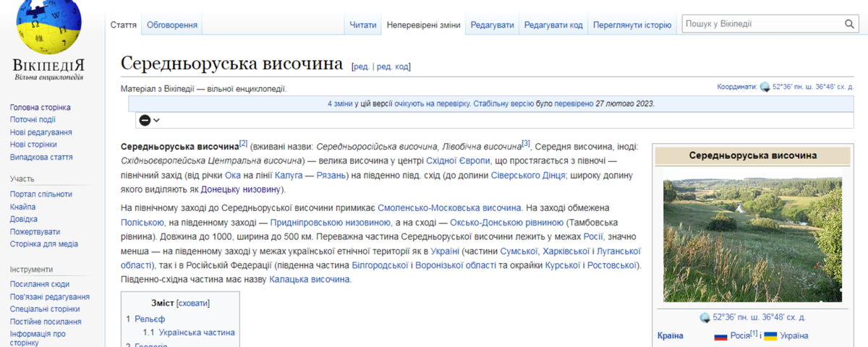868x347 pixels.
Task: Click Країна label in infobox
Action: 671,336
